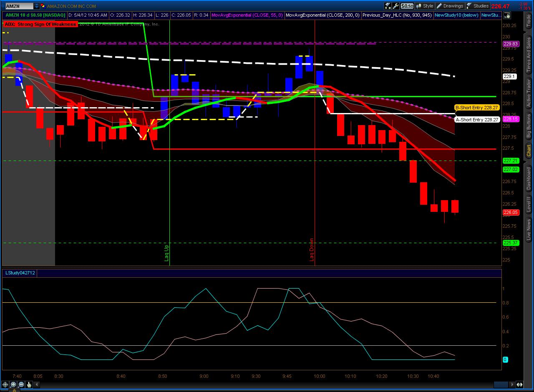Click the Laq Up vertical marker
The image size is (534, 392).
tap(166, 253)
